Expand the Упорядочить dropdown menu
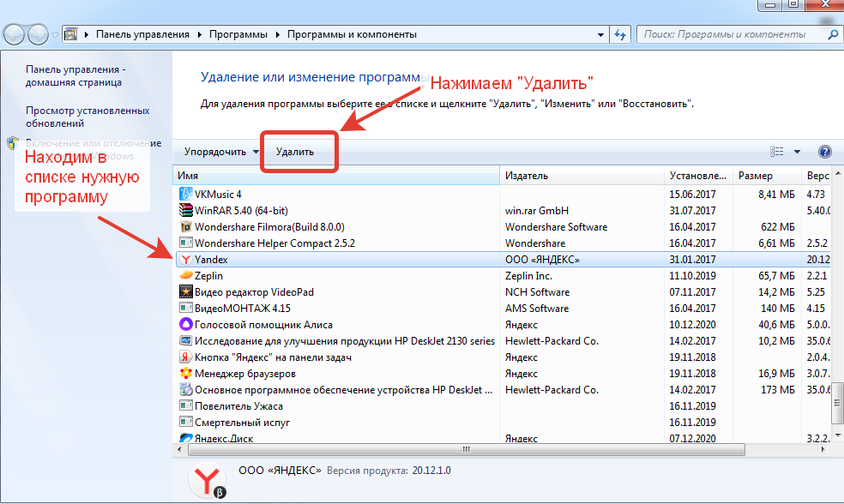This screenshot has height=504, width=844. click(256, 152)
